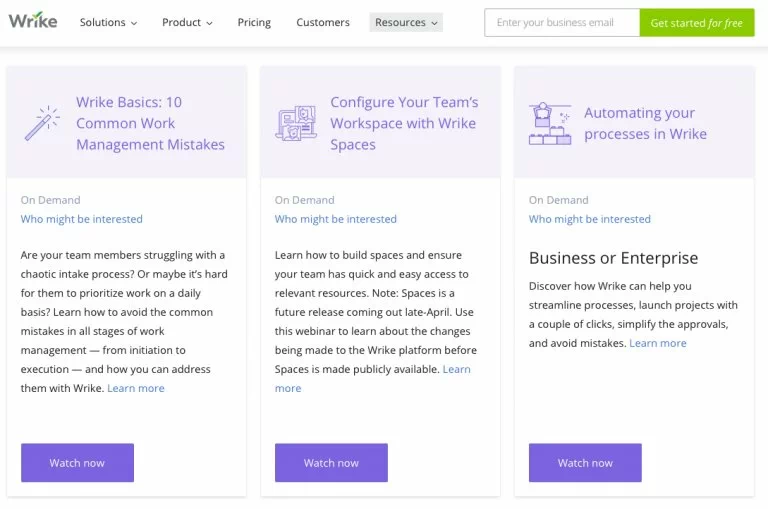Click Watch now for Wrike Spaces webinar

[x=331, y=463]
